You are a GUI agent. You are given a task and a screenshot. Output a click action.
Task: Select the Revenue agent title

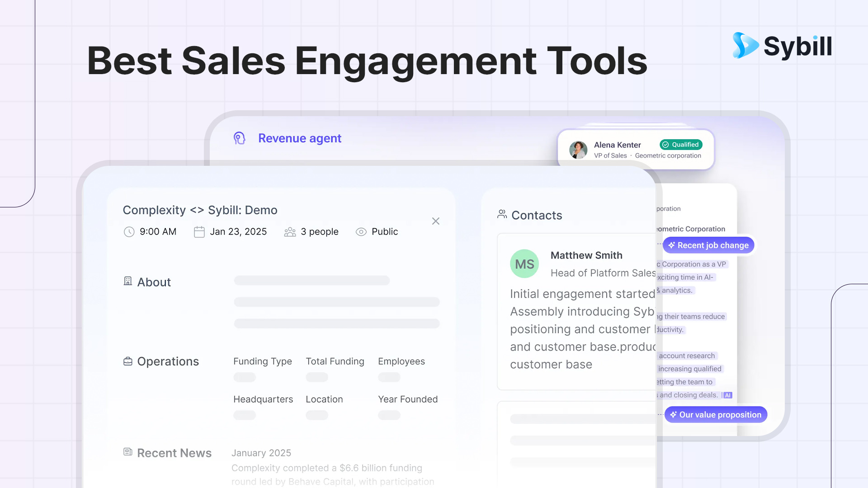[x=300, y=138]
